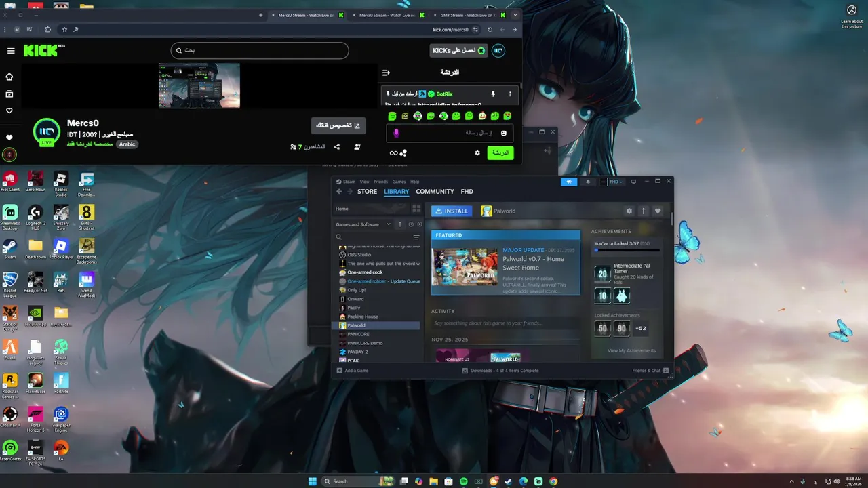Open the three-dot menu on pinned BotRix message
Screen dimensions: 868x488
point(510,94)
